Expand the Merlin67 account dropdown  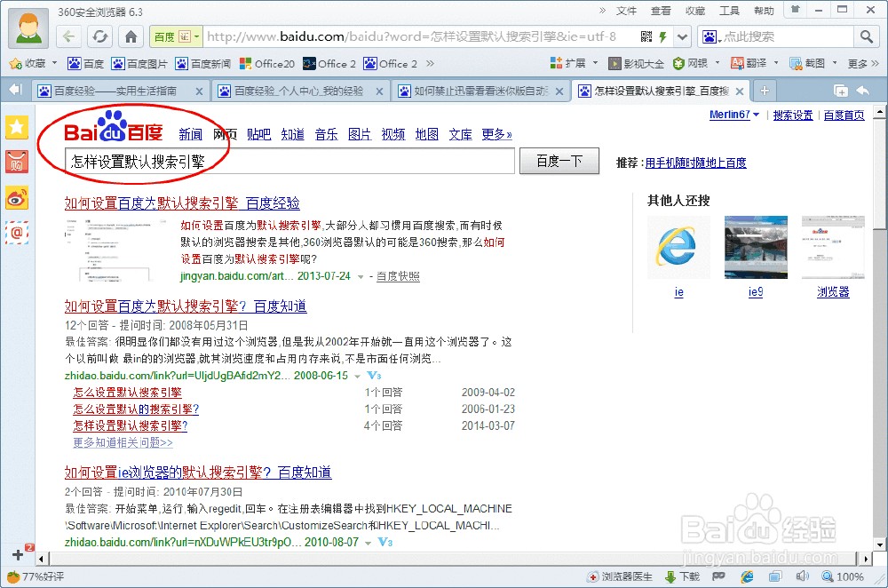756,115
